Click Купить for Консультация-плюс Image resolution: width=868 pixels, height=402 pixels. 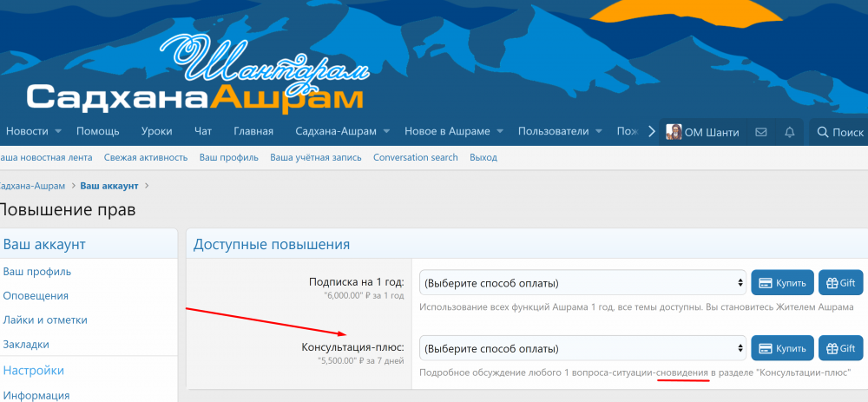tap(782, 349)
